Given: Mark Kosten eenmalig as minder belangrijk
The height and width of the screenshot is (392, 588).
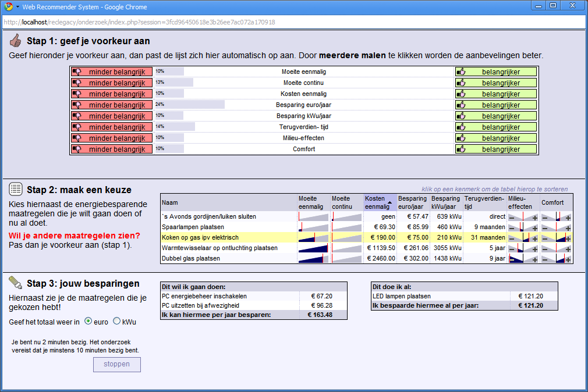Looking at the screenshot, I should coord(112,94).
